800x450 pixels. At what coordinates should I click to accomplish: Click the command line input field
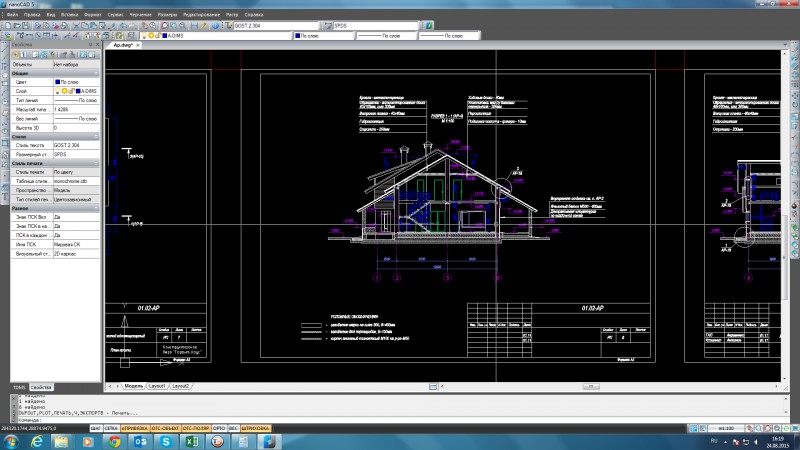tap(403, 420)
